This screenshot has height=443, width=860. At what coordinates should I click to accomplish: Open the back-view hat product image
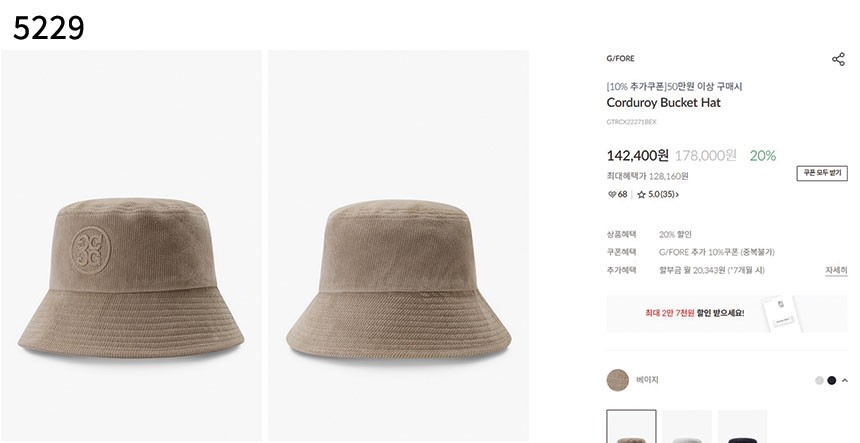398,246
